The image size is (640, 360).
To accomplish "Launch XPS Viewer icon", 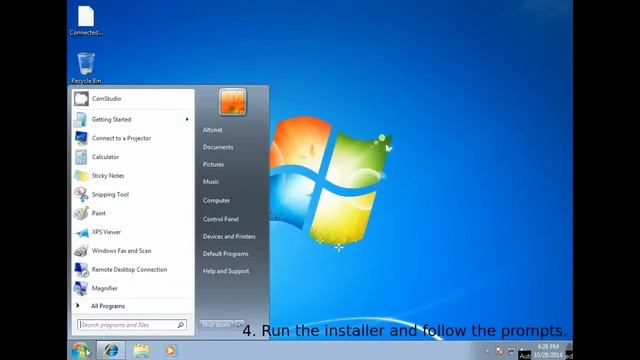I will point(81,232).
